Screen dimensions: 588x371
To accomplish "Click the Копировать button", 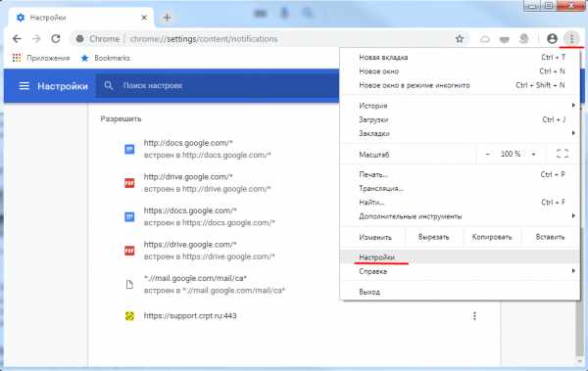I will 492,237.
